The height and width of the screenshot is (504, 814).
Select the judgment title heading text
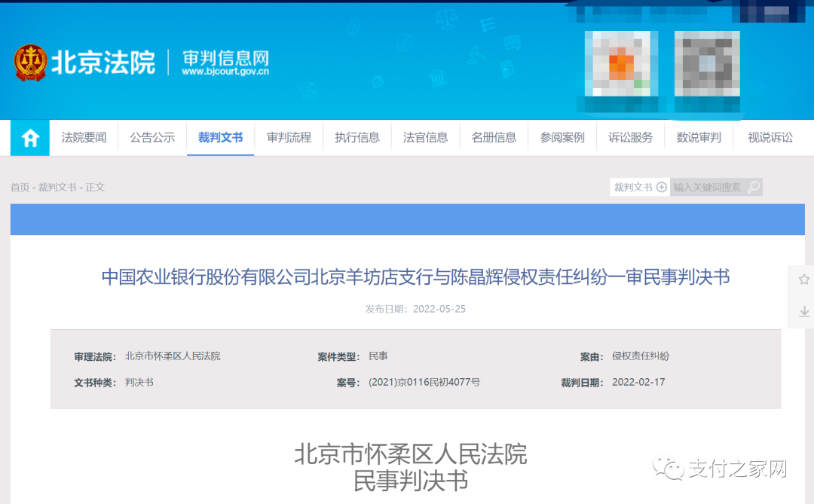(x=415, y=276)
